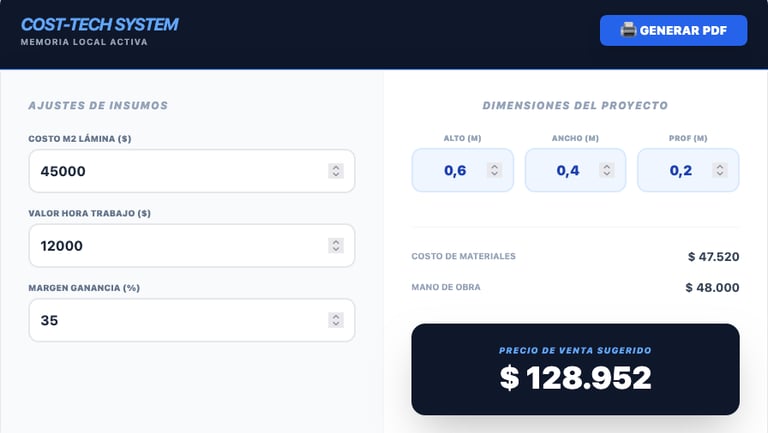Decrease the Ancho (M) value with the down arrow
Viewport: 768px width, 433px height.
[x=607, y=174]
